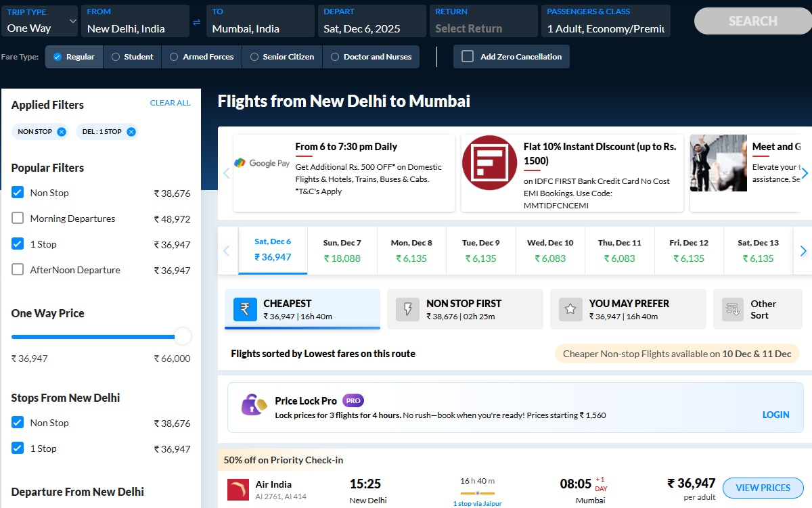
Task: Click View Prices for the Air India flight
Action: tap(763, 488)
